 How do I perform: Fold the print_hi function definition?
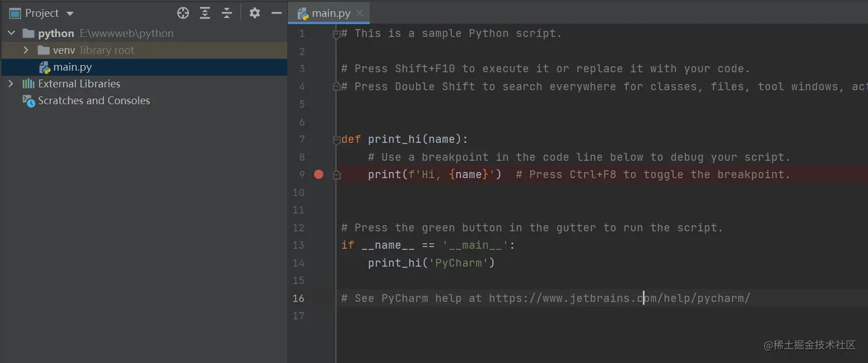pyautogui.click(x=337, y=140)
